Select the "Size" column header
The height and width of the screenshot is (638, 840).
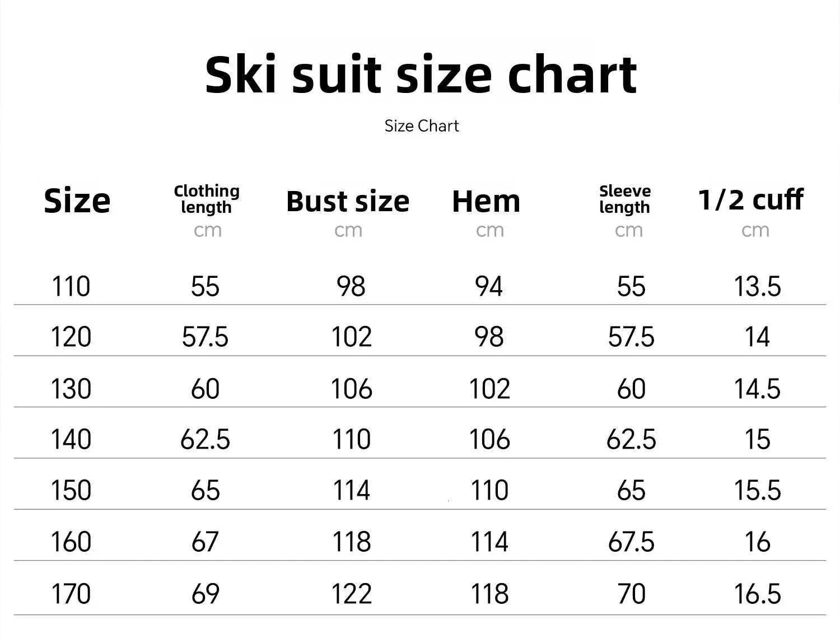[77, 201]
